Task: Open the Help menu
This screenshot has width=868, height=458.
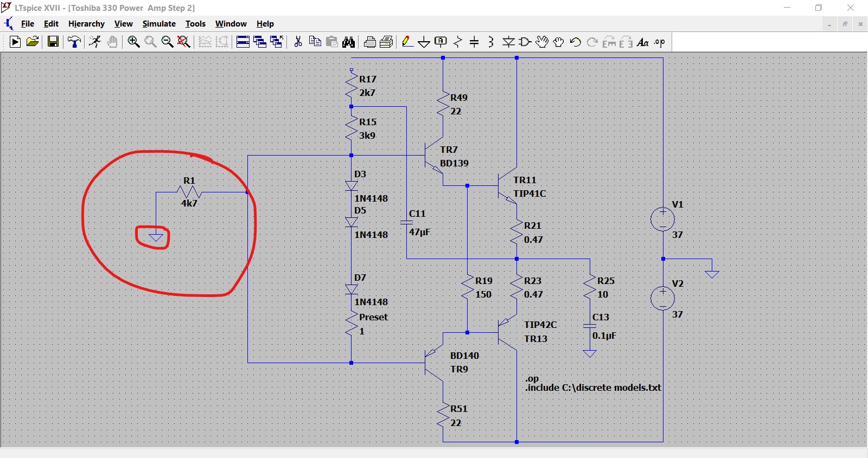Action: pyautogui.click(x=265, y=24)
